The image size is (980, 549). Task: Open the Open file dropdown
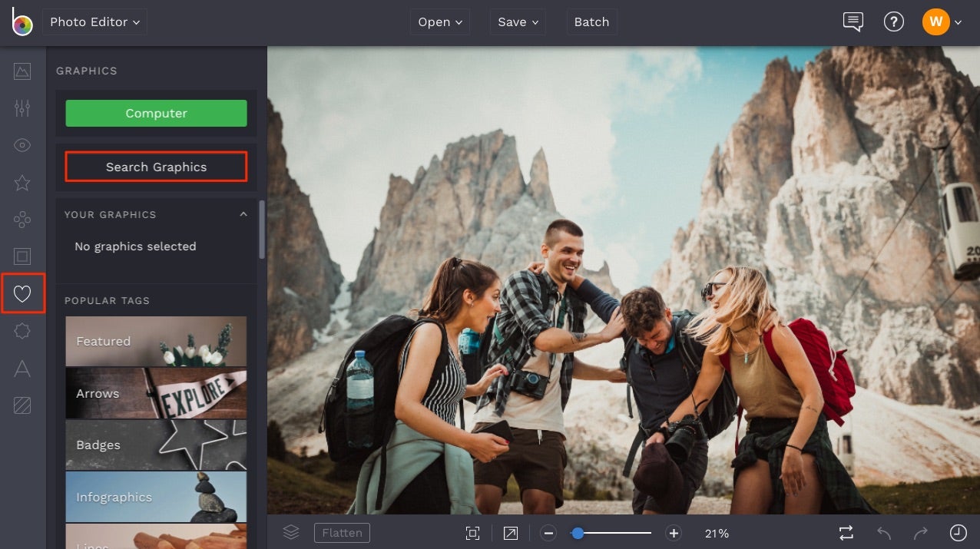439,21
